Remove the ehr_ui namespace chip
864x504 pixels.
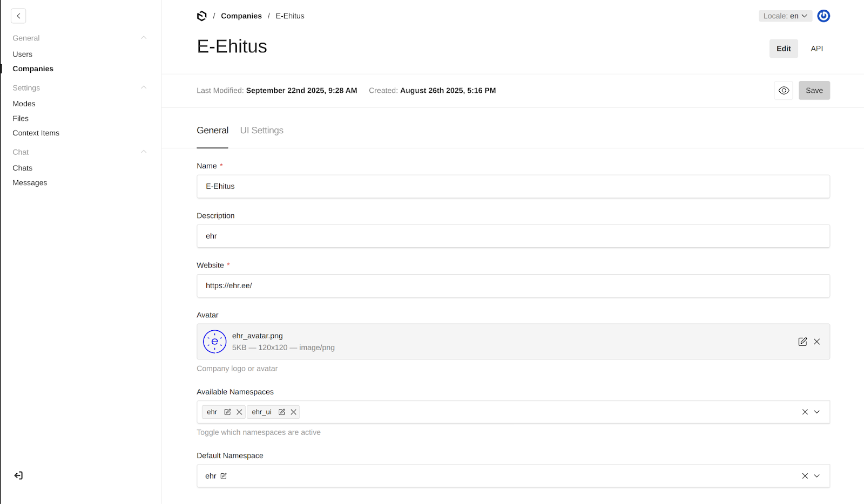pos(293,412)
